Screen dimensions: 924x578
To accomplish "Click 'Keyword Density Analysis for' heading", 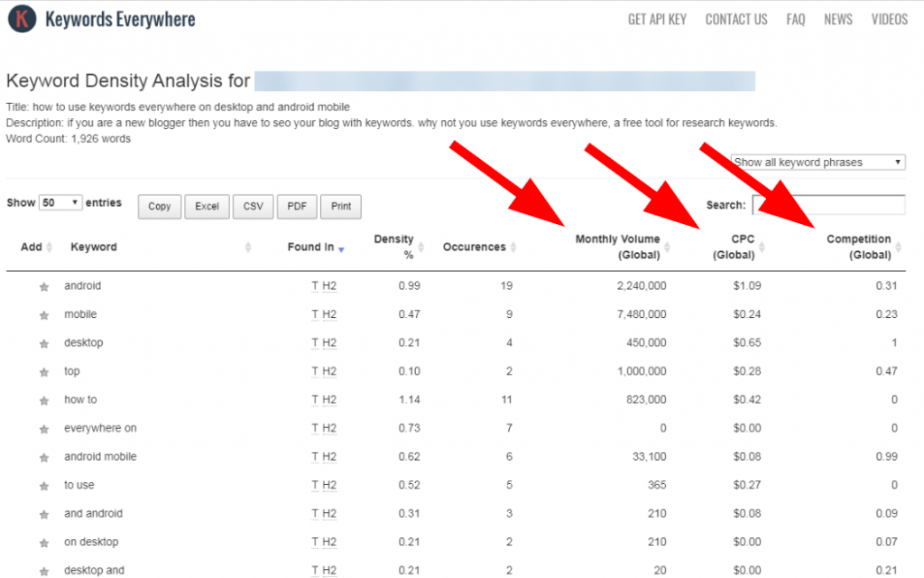I will [128, 80].
